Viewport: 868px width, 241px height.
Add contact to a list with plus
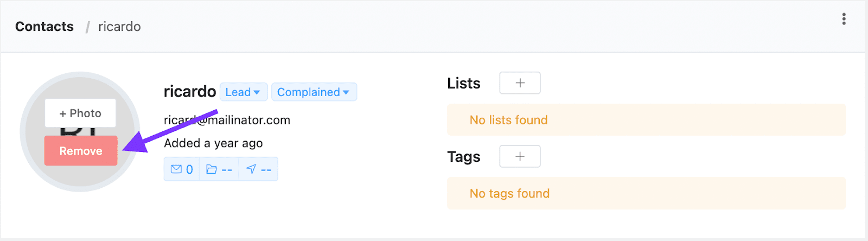point(520,83)
